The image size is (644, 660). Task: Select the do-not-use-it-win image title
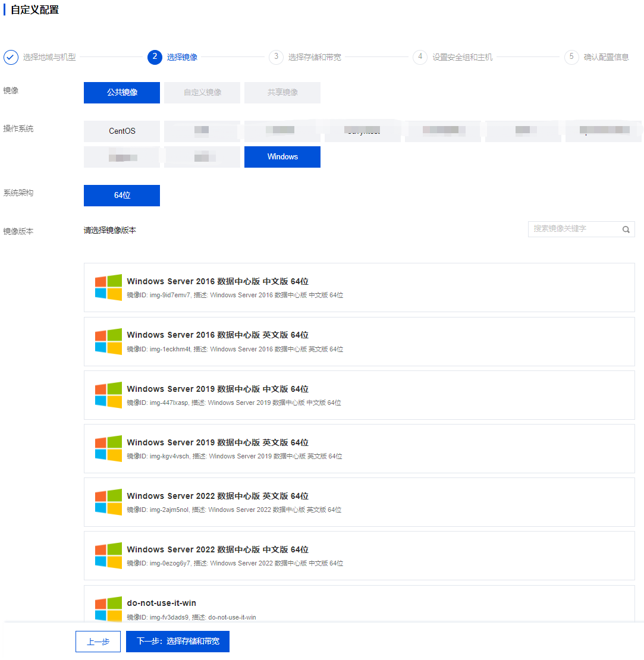(162, 603)
